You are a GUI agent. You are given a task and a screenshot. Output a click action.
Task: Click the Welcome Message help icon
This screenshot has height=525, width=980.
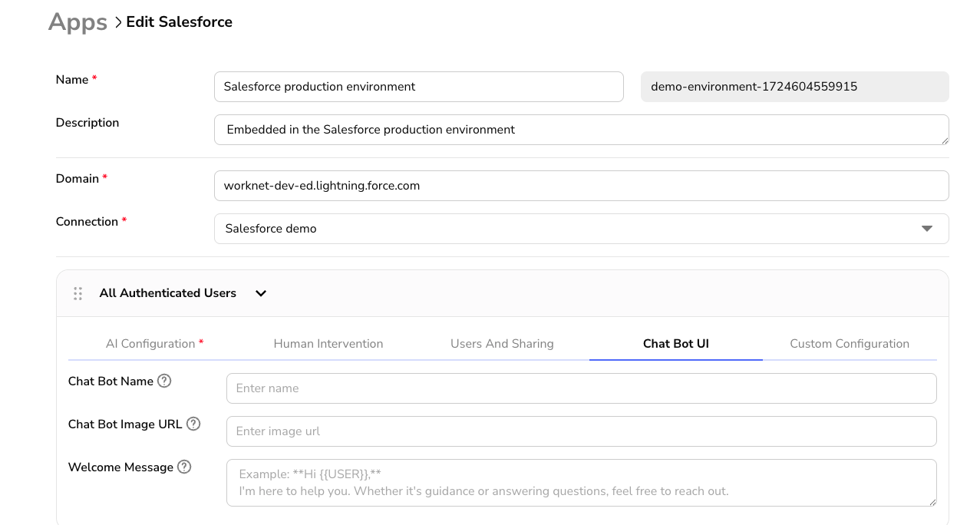pos(184,467)
